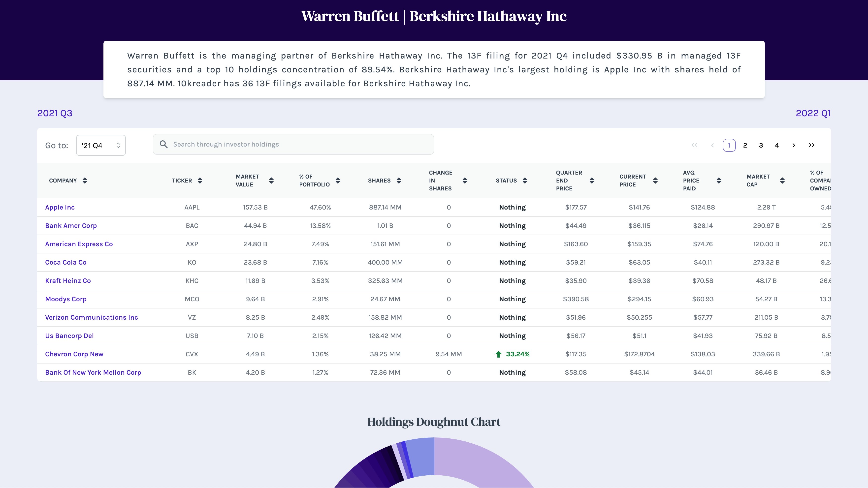Jump to last page double chevron
This screenshot has width=868, height=488.
click(811, 145)
